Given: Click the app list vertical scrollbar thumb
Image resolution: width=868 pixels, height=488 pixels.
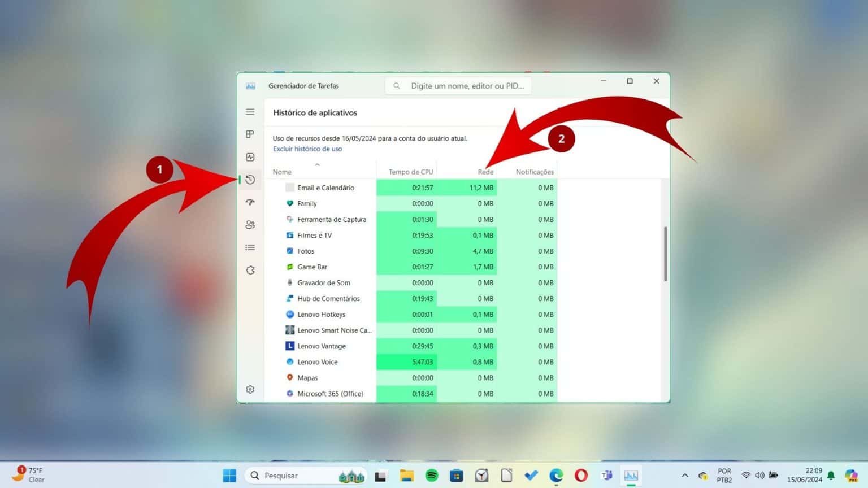Looking at the screenshot, I should point(665,254).
